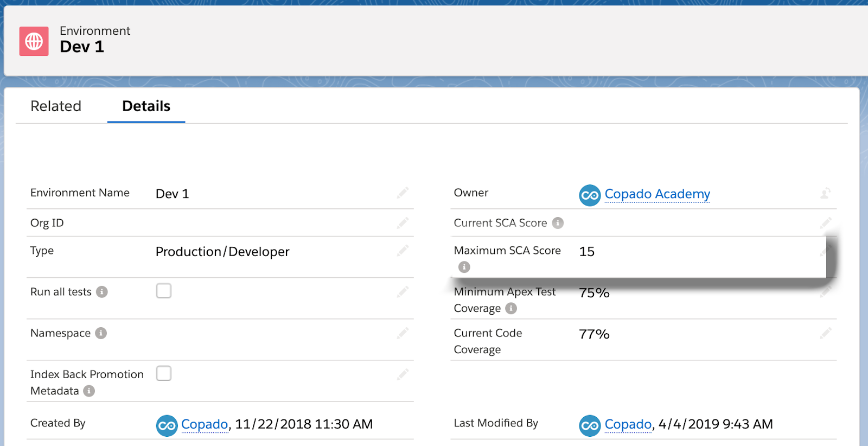The image size is (868, 446).
Task: Click Copado avatar icon next to Owner
Action: point(590,195)
